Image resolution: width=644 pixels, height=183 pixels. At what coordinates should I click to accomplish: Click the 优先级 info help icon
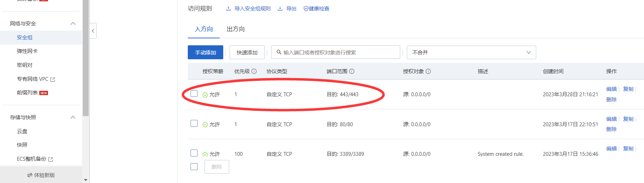[x=254, y=71]
